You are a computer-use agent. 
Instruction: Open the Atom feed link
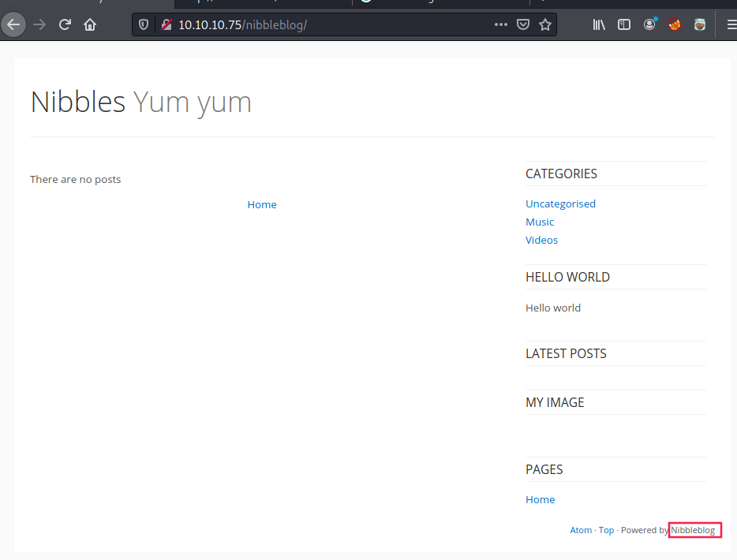click(581, 530)
